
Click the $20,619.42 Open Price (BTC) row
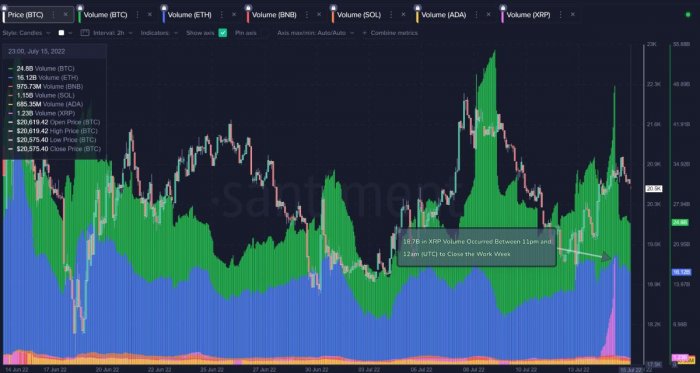pyautogui.click(x=54, y=122)
